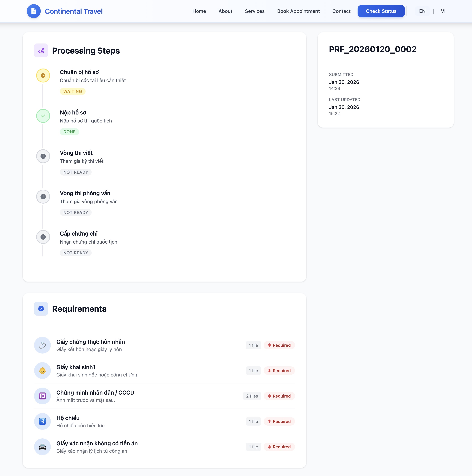
Task: Click the 'Chuẩn bị hồ sơ' step title
Action: coord(79,72)
